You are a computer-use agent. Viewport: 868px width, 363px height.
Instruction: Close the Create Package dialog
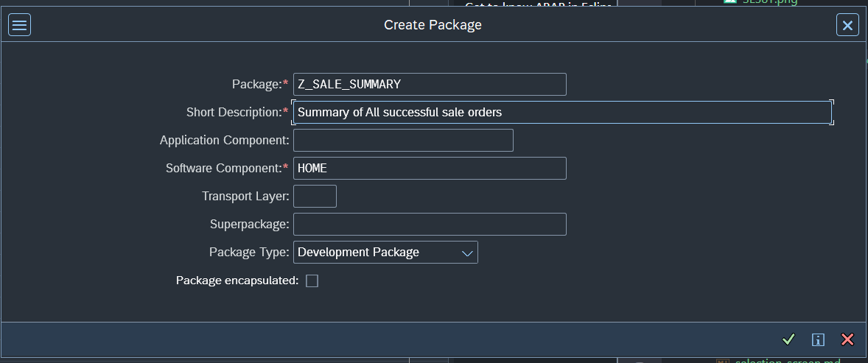point(847,26)
